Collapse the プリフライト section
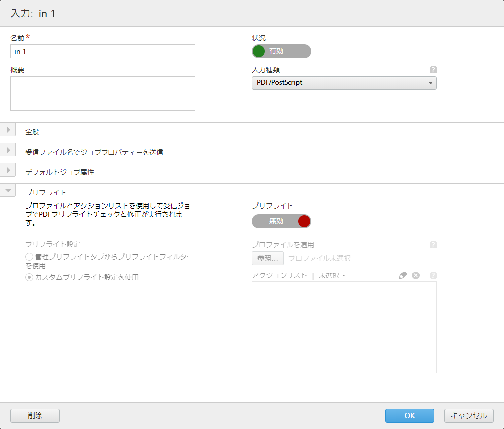 tap(8, 191)
